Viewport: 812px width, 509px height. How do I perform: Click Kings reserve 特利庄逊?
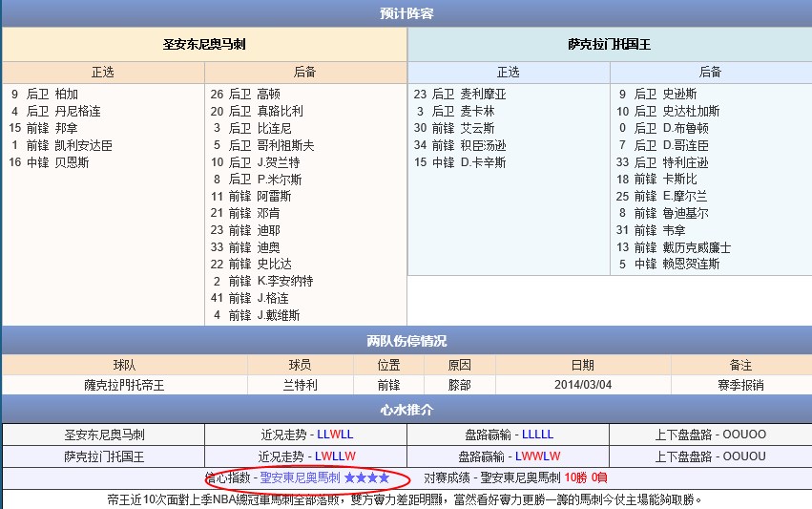point(686,162)
